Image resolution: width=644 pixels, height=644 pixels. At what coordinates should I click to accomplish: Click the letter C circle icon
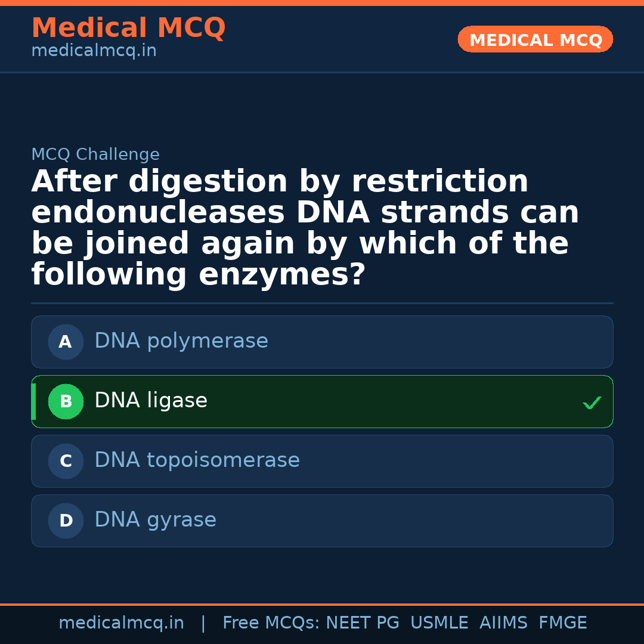[x=66, y=462]
